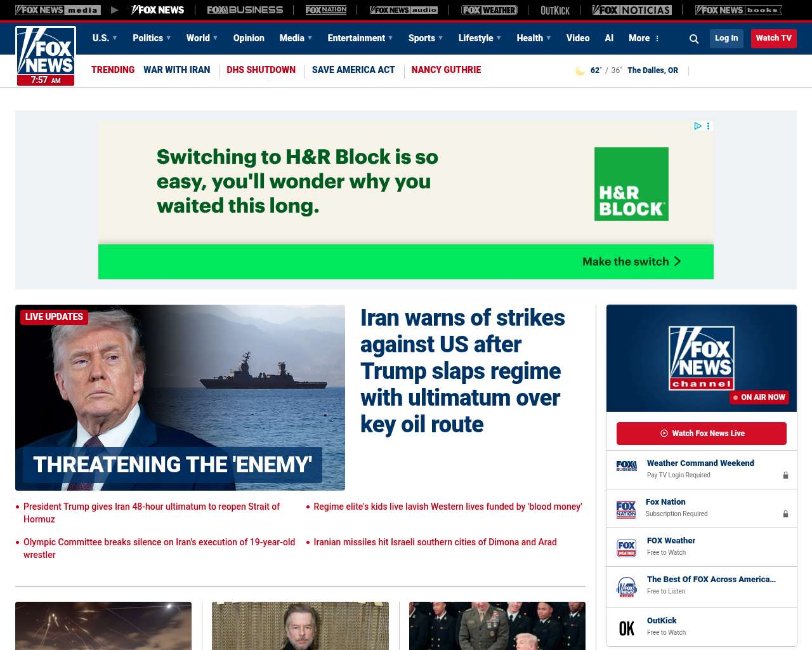The height and width of the screenshot is (650, 812).
Task: Read Olympic Committee Iran wrestler execution story
Action: tap(159, 548)
